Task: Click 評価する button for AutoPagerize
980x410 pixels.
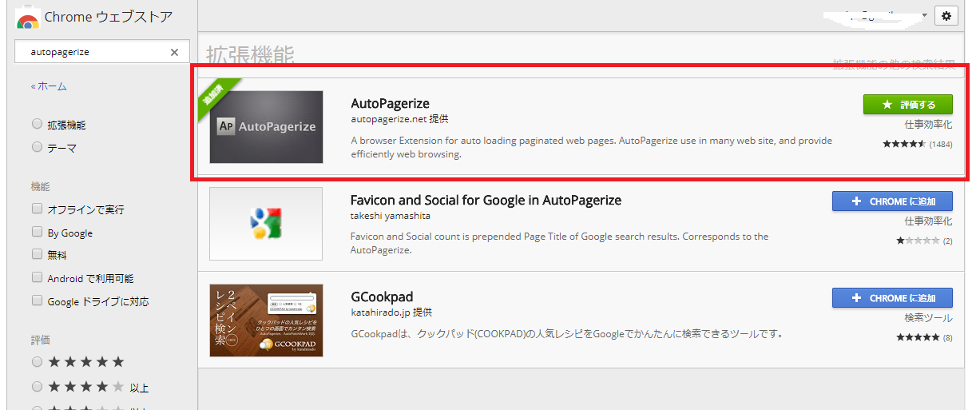Action: coord(908,105)
